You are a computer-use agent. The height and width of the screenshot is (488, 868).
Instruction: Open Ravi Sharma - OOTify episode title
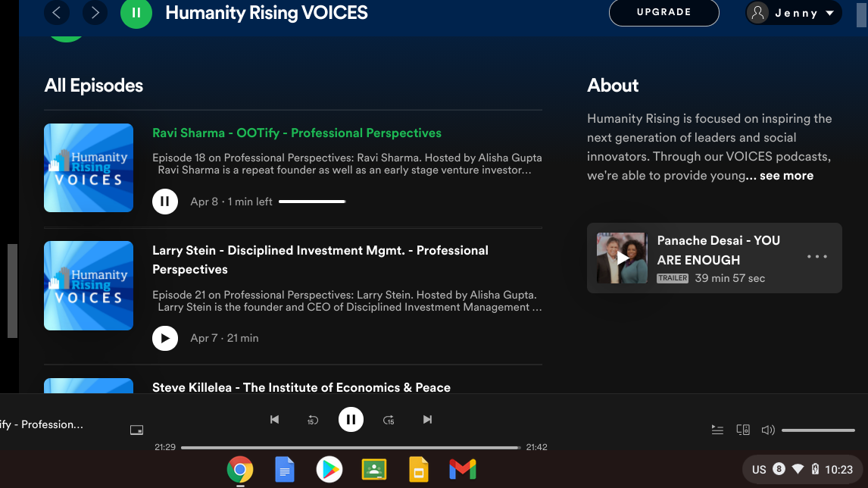tap(297, 133)
